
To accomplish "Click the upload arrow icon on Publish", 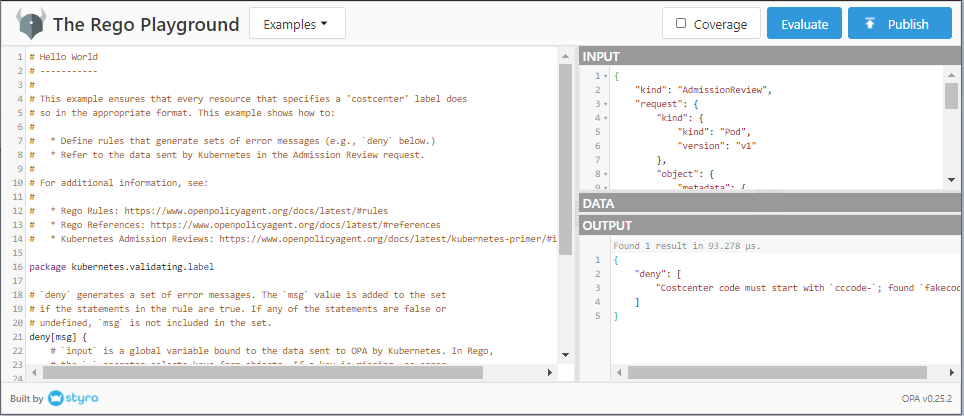I will point(869,24).
